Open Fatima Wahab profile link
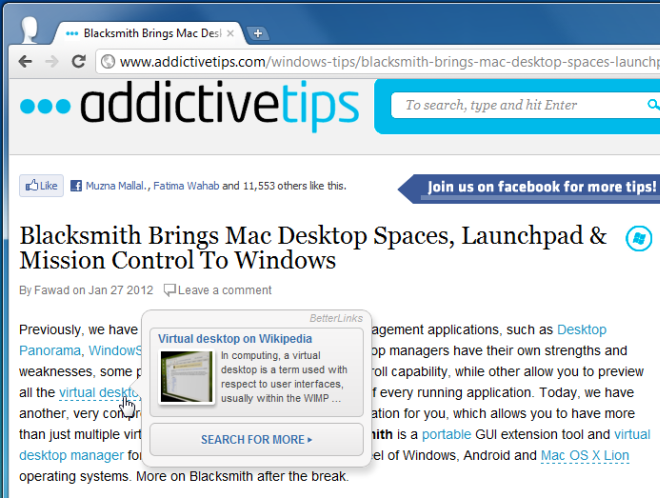 click(x=186, y=186)
